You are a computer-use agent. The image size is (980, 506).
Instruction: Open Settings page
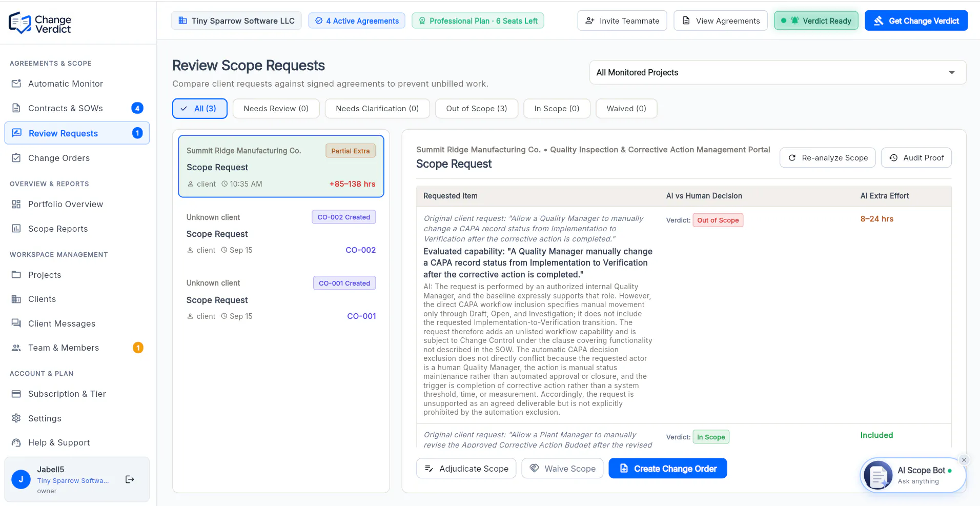pos(77,418)
